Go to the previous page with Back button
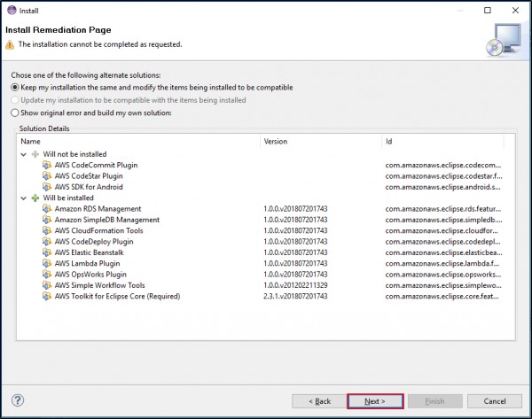 [x=319, y=401]
